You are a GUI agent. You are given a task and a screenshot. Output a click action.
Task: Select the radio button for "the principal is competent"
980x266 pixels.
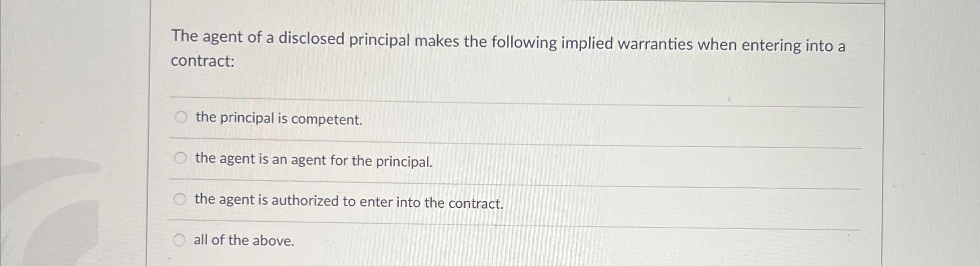tap(181, 116)
